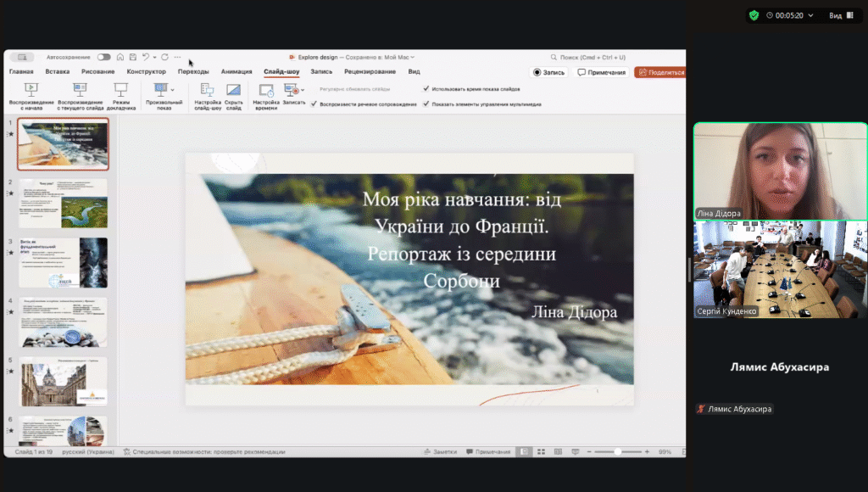
Task: Select slide 4 thumbnail
Action: pyautogui.click(x=63, y=321)
